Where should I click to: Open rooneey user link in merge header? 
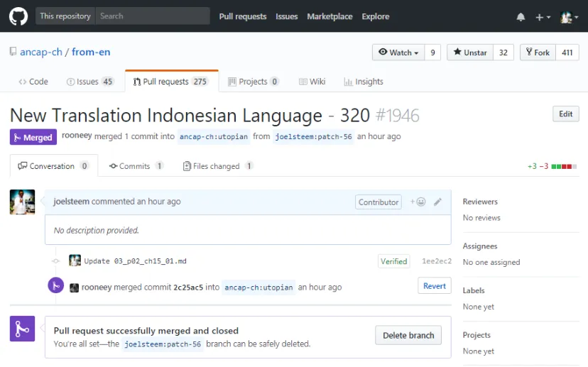coord(77,136)
